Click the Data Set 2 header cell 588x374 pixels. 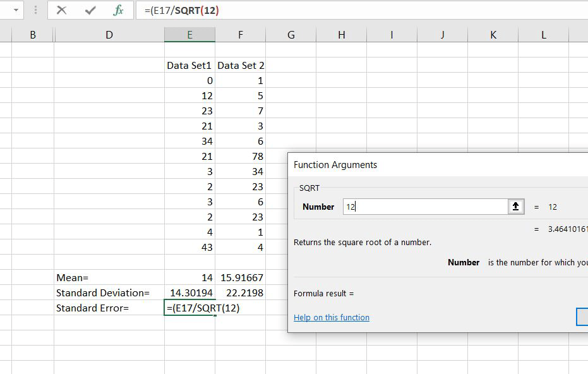click(x=241, y=65)
